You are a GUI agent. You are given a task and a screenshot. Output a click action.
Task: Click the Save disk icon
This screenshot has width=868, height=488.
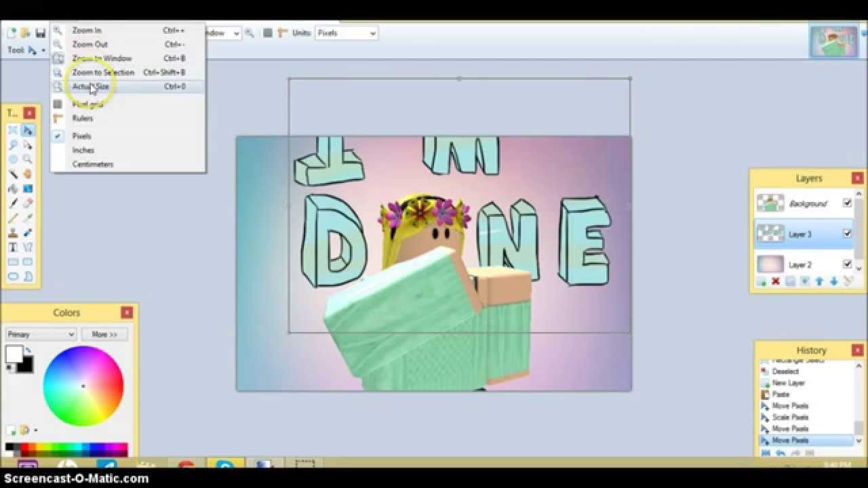click(x=40, y=33)
